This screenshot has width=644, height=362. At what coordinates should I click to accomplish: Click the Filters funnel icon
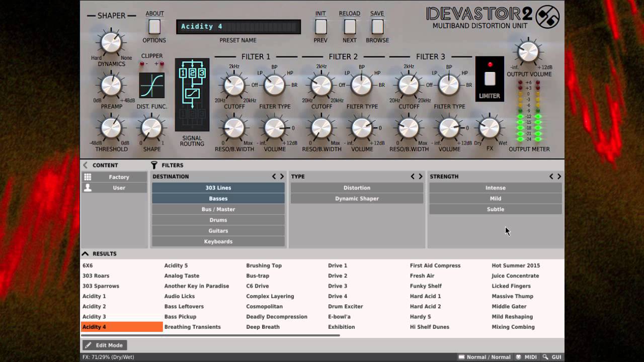(154, 165)
